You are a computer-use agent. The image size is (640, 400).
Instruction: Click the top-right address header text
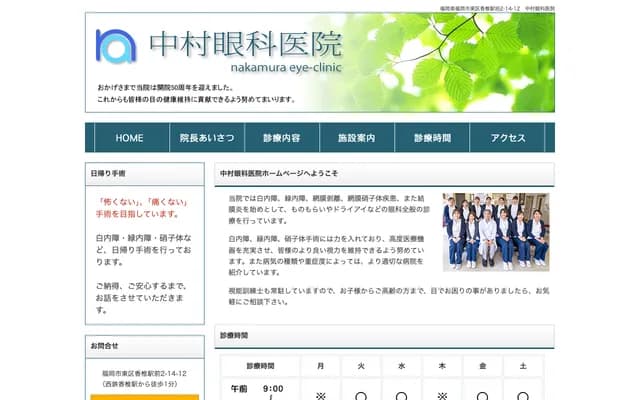497,8
